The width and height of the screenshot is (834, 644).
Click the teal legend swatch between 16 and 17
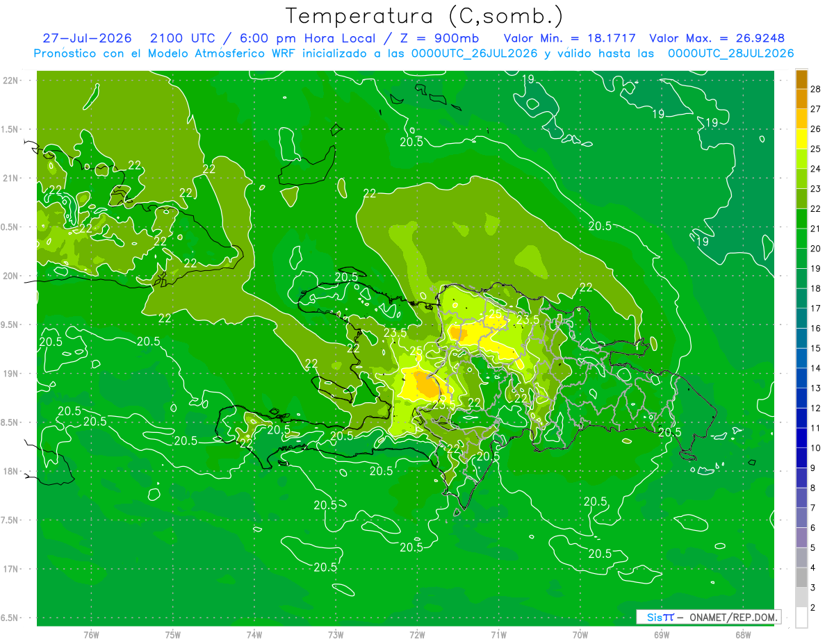pos(801,318)
